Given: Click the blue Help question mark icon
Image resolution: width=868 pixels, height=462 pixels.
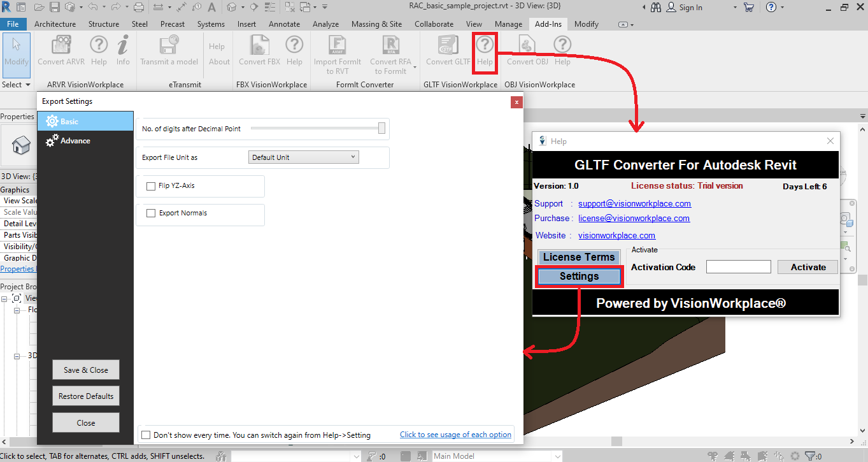Looking at the screenshot, I should (771, 8).
